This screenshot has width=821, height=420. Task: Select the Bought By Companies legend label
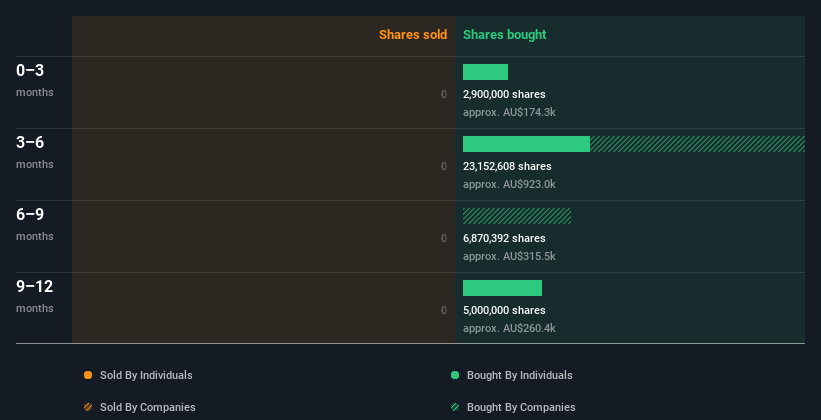(x=521, y=407)
